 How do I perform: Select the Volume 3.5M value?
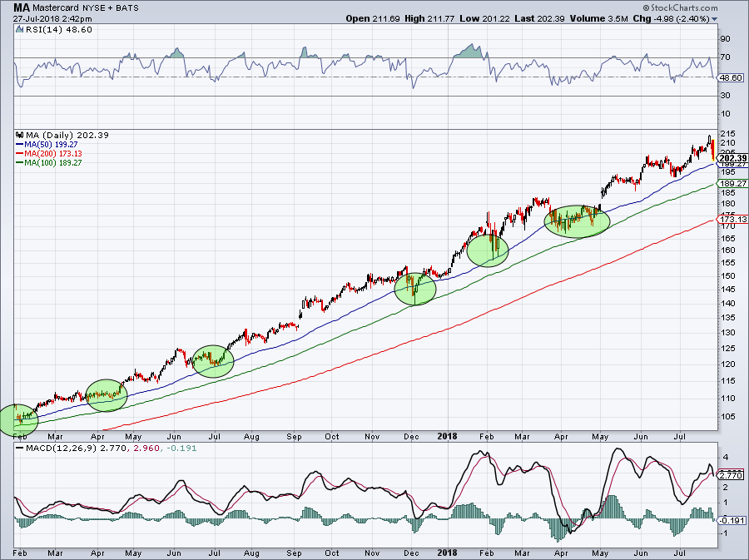pyautogui.click(x=598, y=19)
